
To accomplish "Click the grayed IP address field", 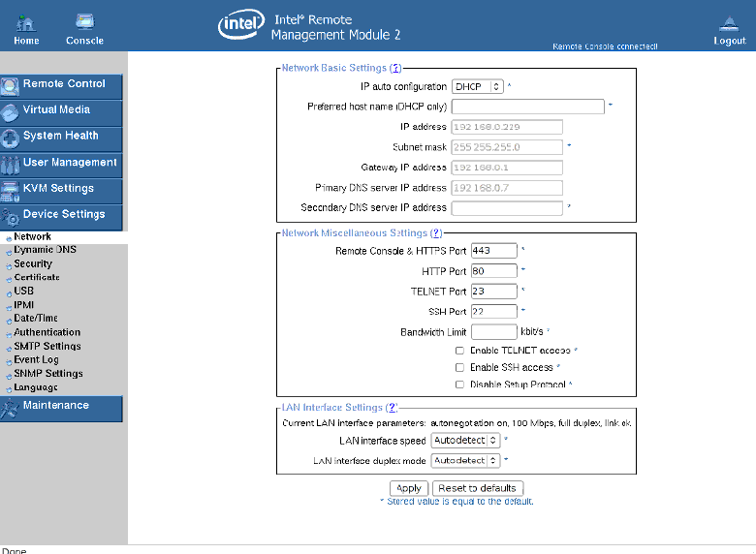I will click(507, 127).
